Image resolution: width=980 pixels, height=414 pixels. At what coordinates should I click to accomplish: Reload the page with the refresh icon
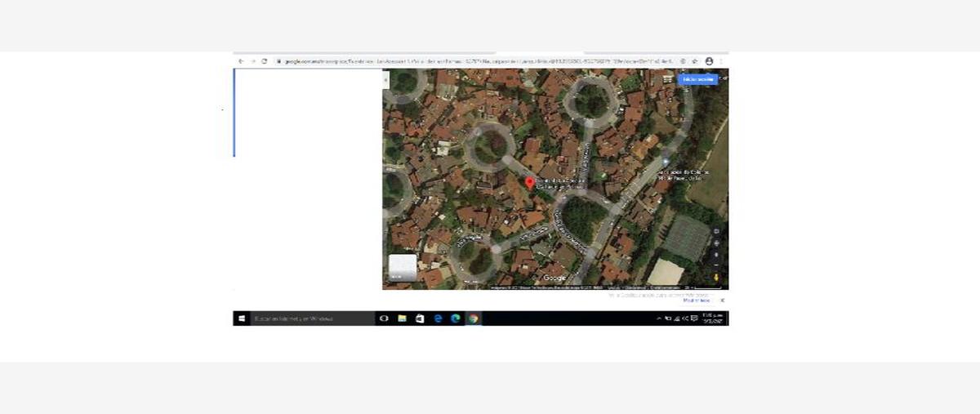pos(265,61)
